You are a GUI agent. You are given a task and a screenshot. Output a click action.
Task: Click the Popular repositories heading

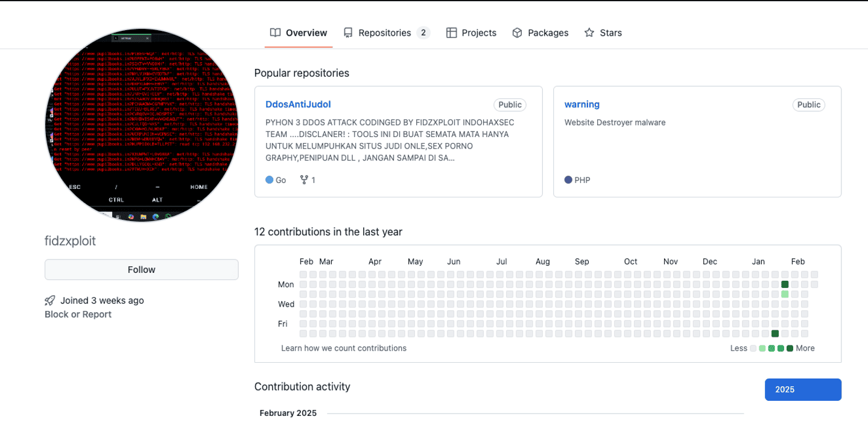[x=302, y=73]
